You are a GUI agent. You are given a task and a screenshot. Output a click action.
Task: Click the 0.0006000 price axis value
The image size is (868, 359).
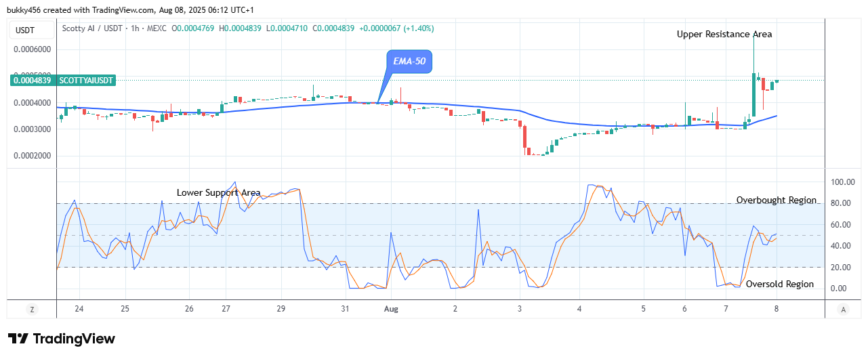(x=33, y=49)
